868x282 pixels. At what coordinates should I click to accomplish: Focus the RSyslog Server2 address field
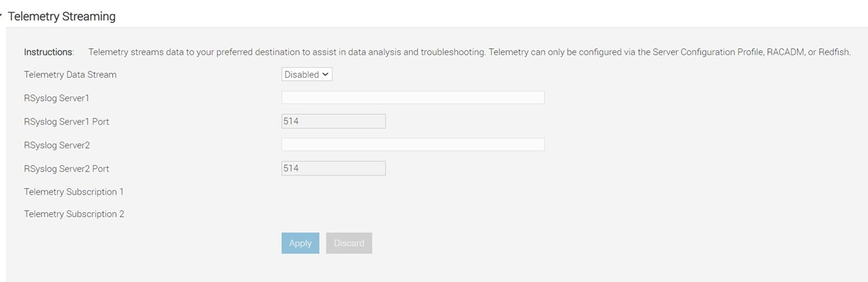(x=412, y=144)
